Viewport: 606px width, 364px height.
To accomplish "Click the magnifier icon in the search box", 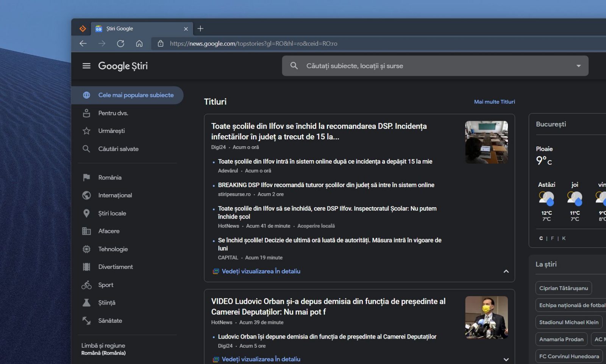I will (x=294, y=66).
